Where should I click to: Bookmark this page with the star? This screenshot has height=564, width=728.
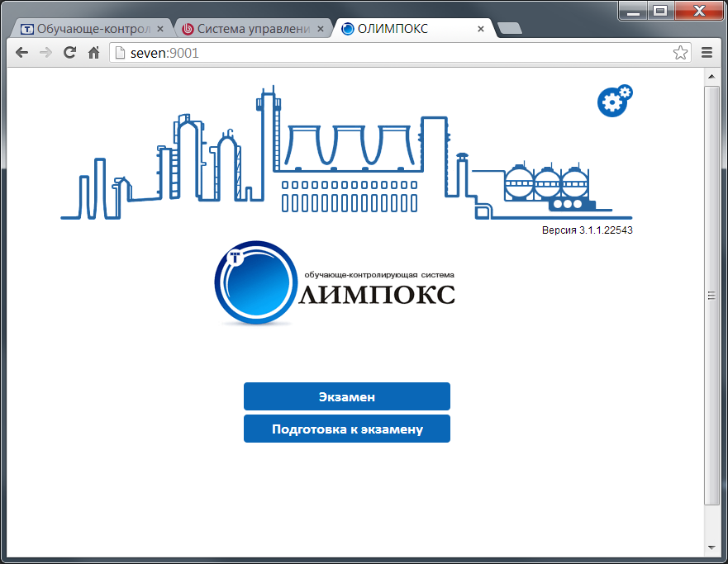(x=680, y=53)
